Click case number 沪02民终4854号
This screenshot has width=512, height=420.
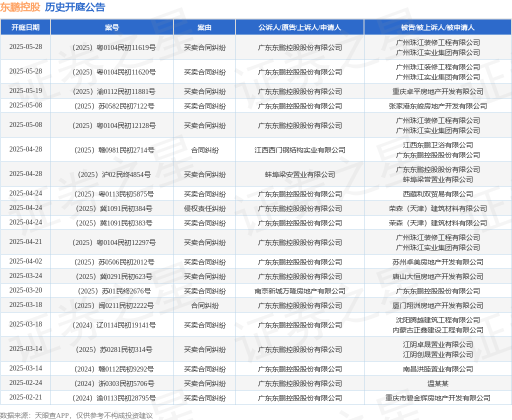pyautogui.click(x=126, y=174)
